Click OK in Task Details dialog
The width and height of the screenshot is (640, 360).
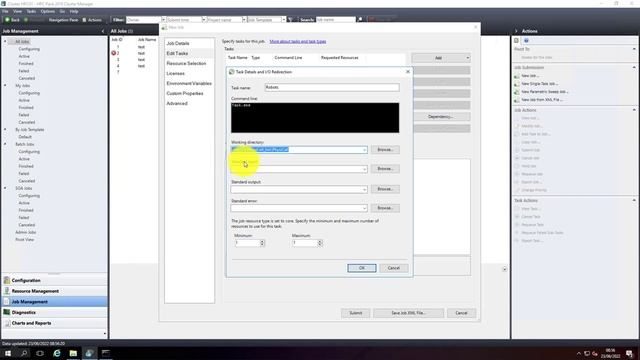pos(362,268)
